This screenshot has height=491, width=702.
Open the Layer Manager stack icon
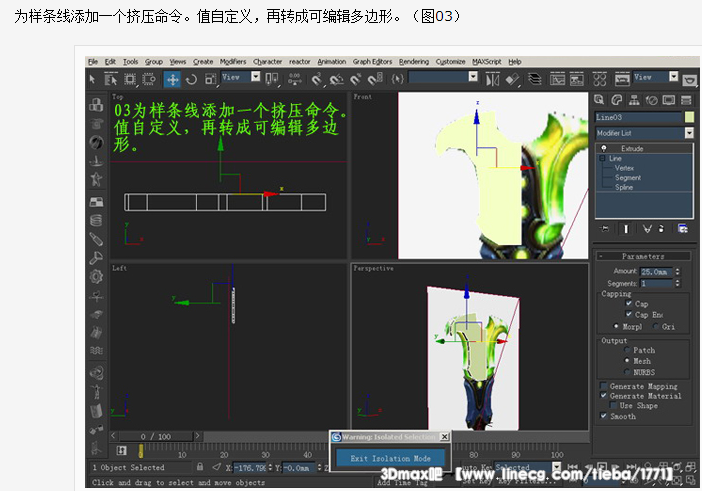click(535, 79)
